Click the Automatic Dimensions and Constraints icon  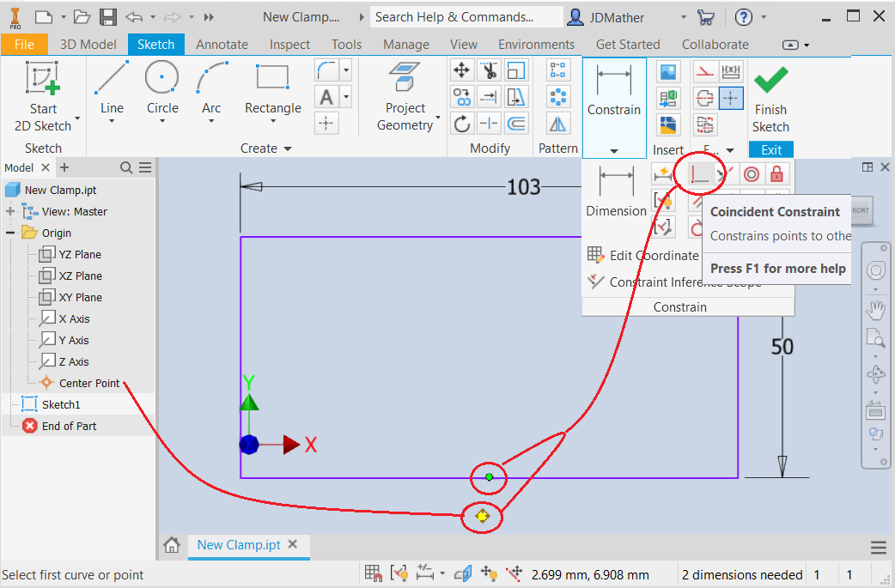point(663,174)
